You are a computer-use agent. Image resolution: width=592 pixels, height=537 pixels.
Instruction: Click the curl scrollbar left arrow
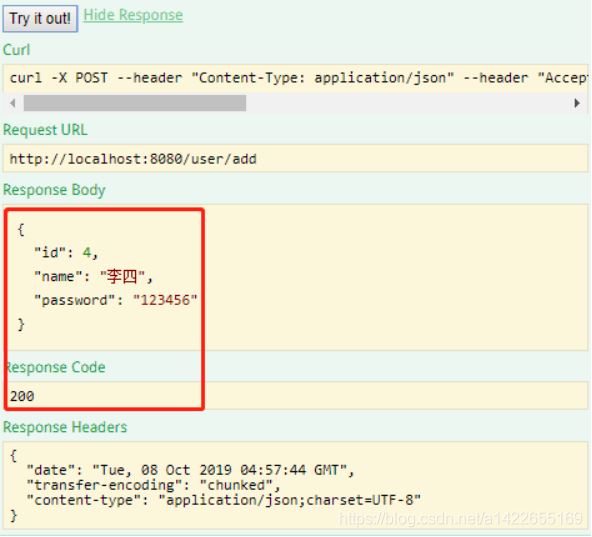click(x=13, y=103)
